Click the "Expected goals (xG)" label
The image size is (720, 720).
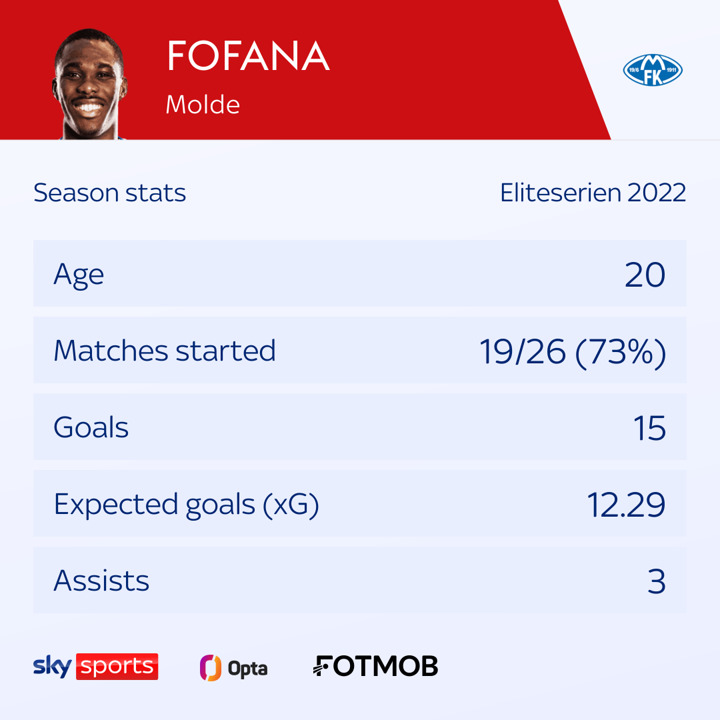(186, 504)
